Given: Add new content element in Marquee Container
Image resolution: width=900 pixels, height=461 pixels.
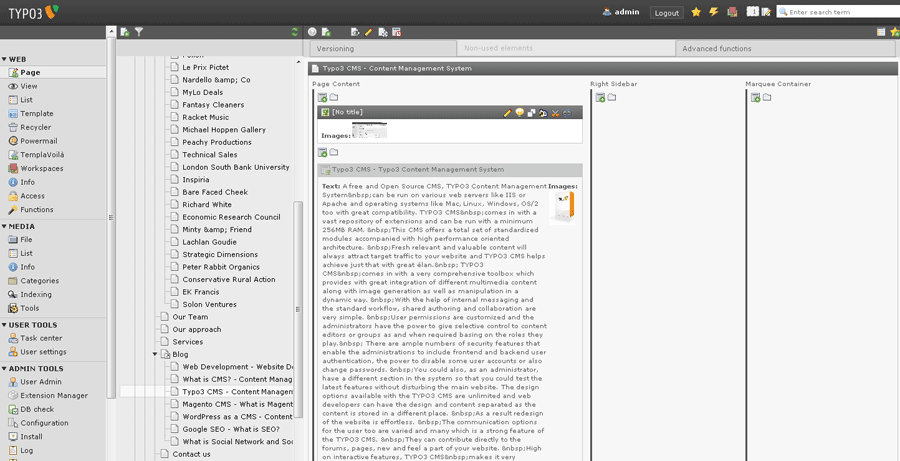Looking at the screenshot, I should coord(755,98).
